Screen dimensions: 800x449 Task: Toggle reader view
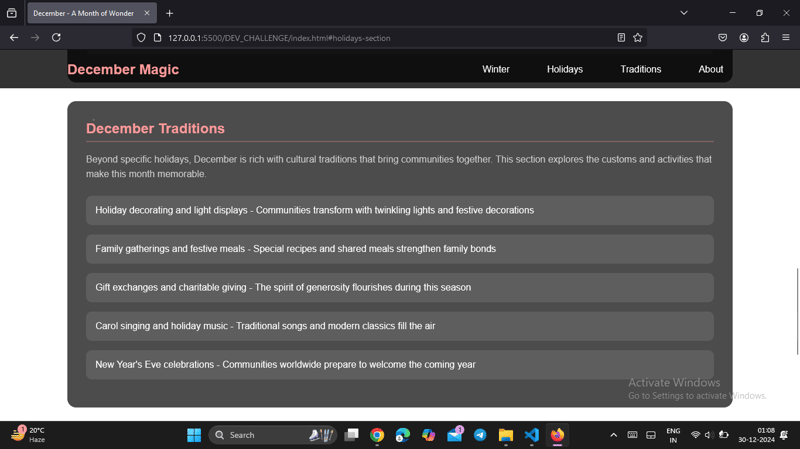[x=621, y=38]
